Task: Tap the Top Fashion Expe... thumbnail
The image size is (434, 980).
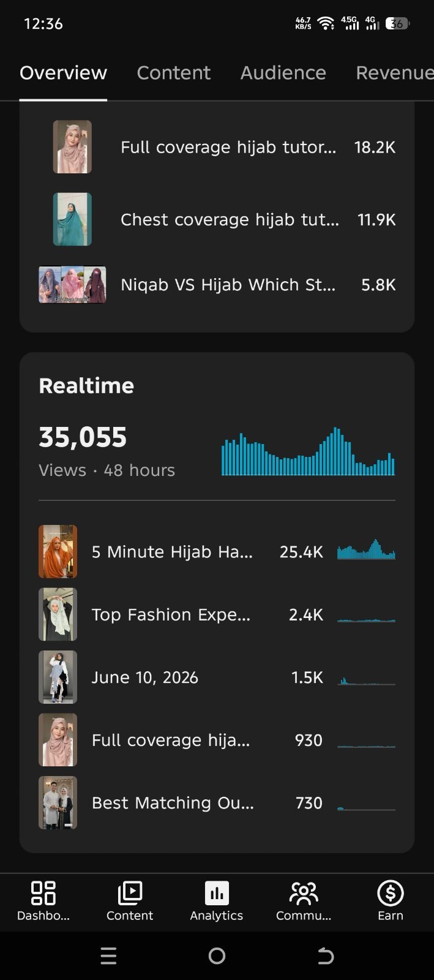Action: point(58,614)
